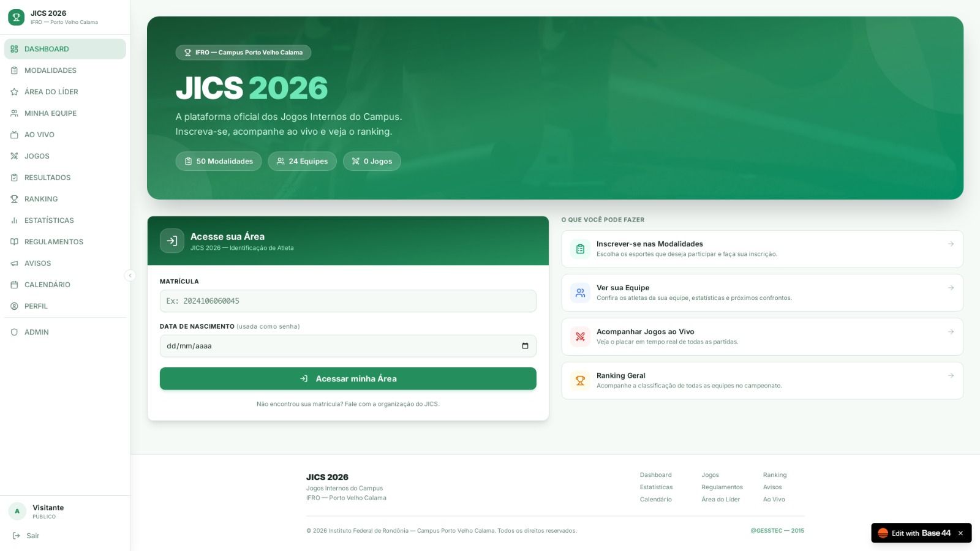Click the crossed swords icon beside Jogos
This screenshot has width=980, height=551.
pyautogui.click(x=14, y=156)
